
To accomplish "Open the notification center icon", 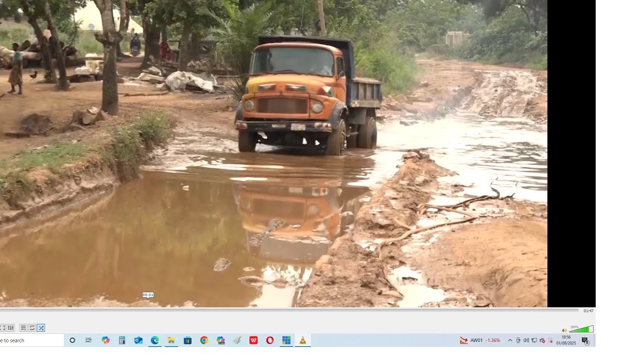I will 586,340.
